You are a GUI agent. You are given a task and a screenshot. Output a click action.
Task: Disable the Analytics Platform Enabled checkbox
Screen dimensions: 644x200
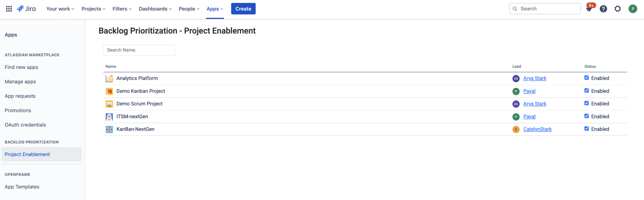pos(586,78)
